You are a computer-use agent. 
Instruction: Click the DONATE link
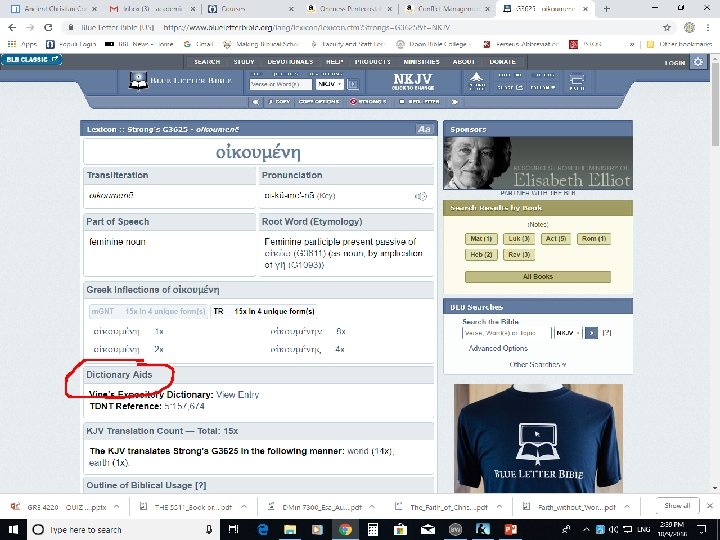[502, 62]
